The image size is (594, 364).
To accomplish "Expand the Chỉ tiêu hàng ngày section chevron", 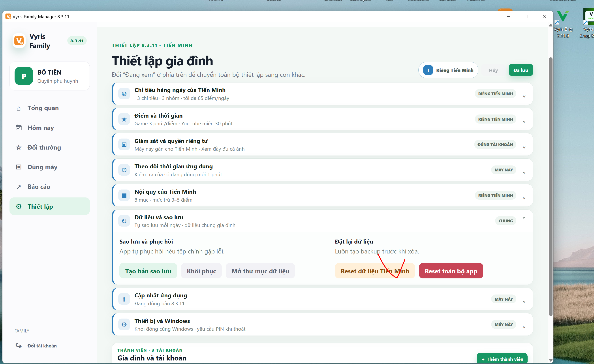I will [x=524, y=96].
